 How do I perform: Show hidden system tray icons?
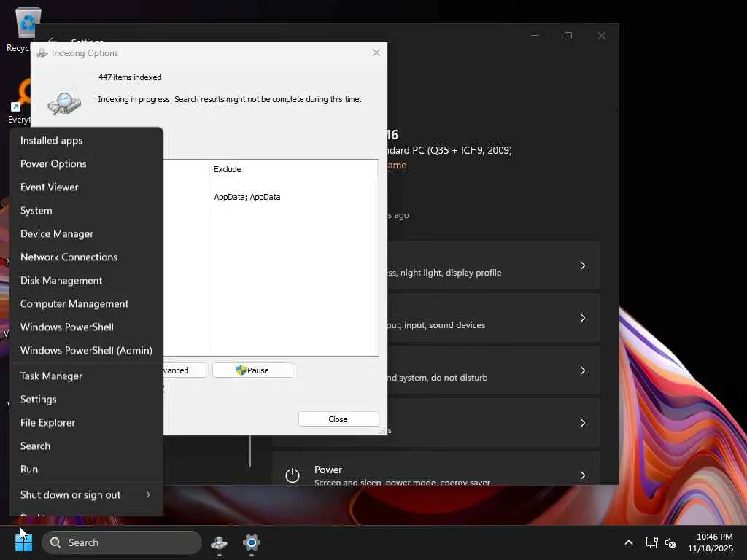click(629, 542)
